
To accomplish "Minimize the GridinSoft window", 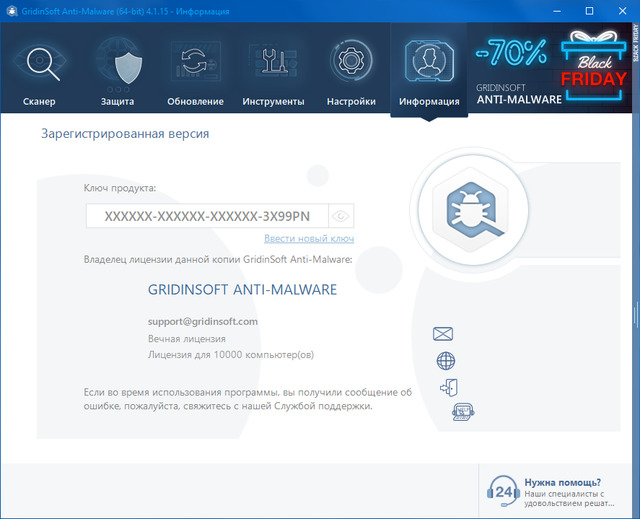I will point(557,11).
